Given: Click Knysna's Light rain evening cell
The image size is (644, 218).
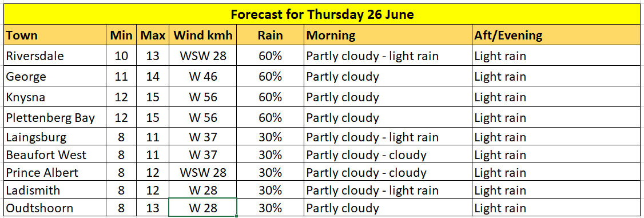Looking at the screenshot, I should 556,97.
